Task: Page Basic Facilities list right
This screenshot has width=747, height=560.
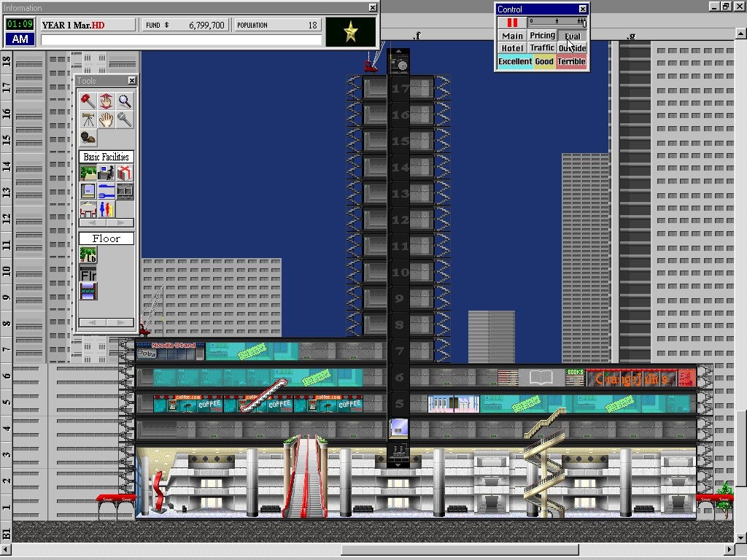Action: (120, 223)
